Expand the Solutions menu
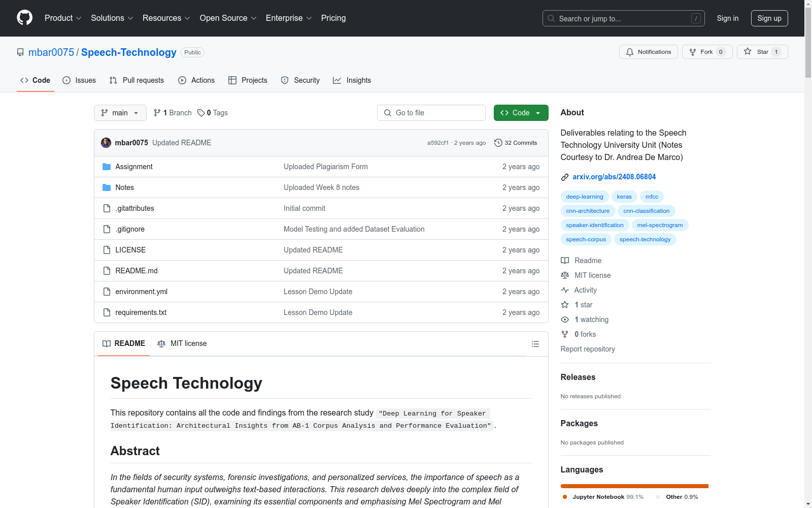The image size is (812, 508). [112, 18]
